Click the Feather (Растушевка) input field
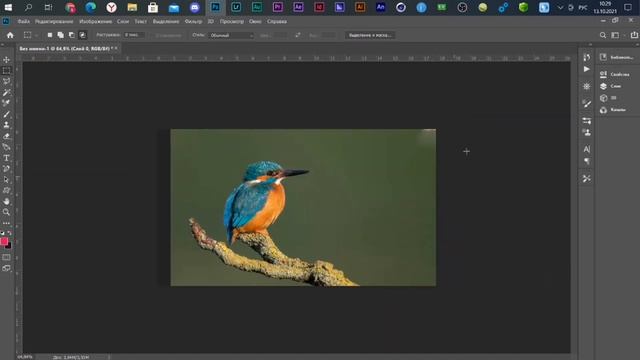The width and height of the screenshot is (640, 360). (134, 36)
